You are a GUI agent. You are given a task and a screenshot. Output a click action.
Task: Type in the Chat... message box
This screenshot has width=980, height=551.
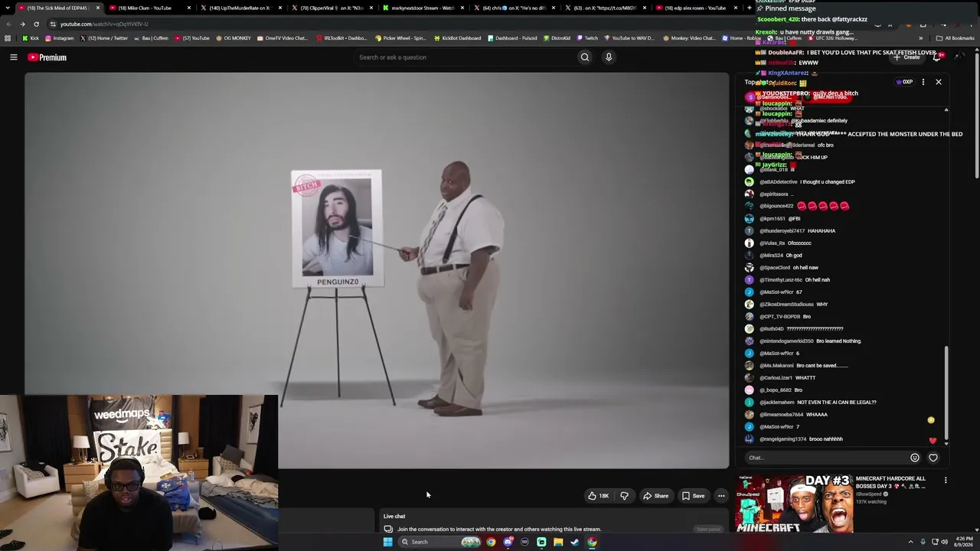point(825,458)
